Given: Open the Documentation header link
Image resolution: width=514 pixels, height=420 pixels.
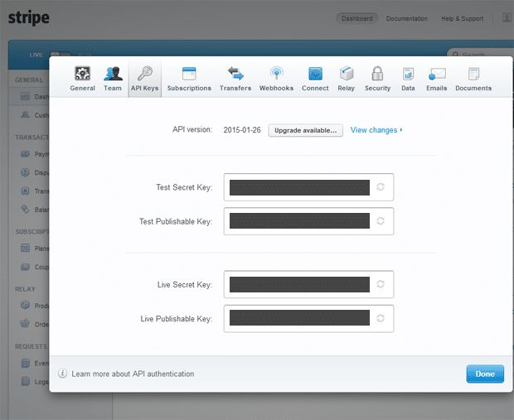Looking at the screenshot, I should 407,19.
